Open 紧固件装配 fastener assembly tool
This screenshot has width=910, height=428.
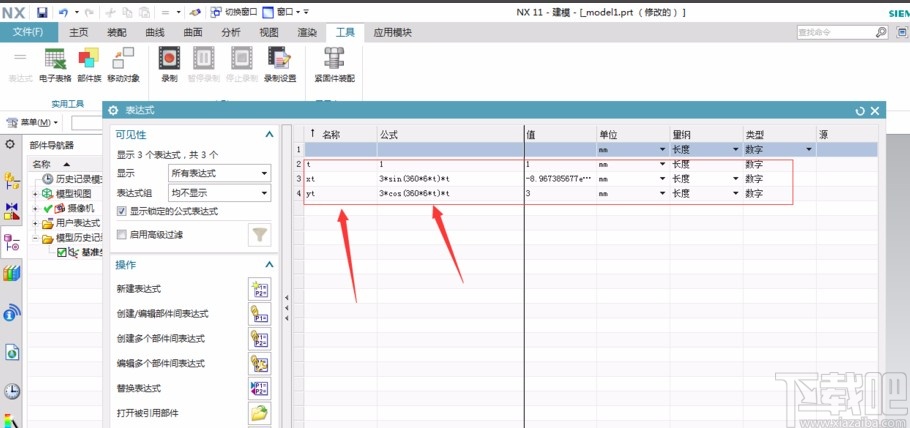point(334,65)
